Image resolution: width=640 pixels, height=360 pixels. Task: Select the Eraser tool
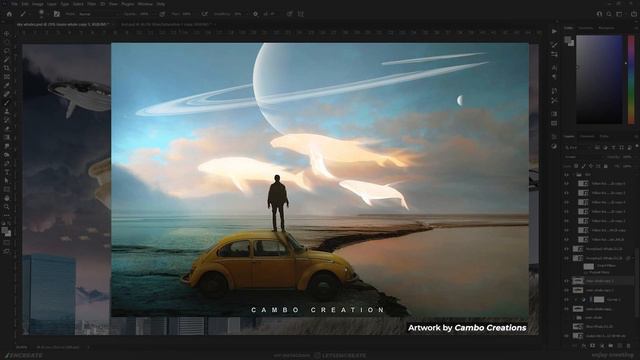7,129
